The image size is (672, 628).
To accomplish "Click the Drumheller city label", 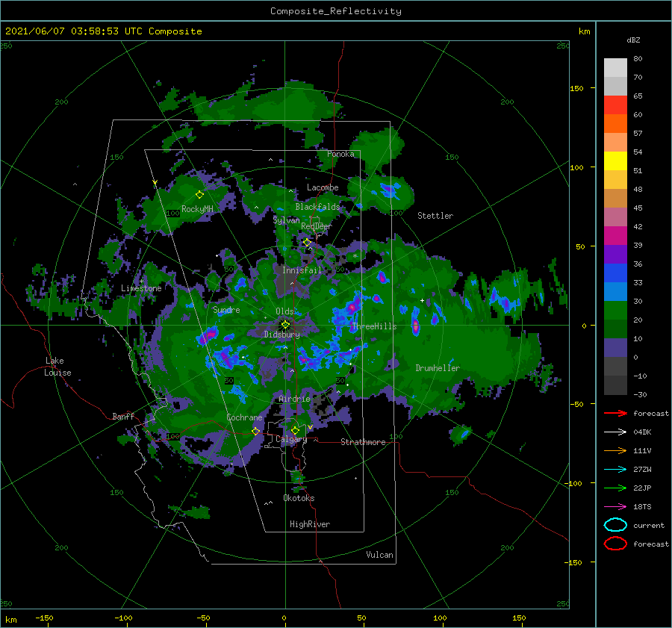I will (x=438, y=368).
